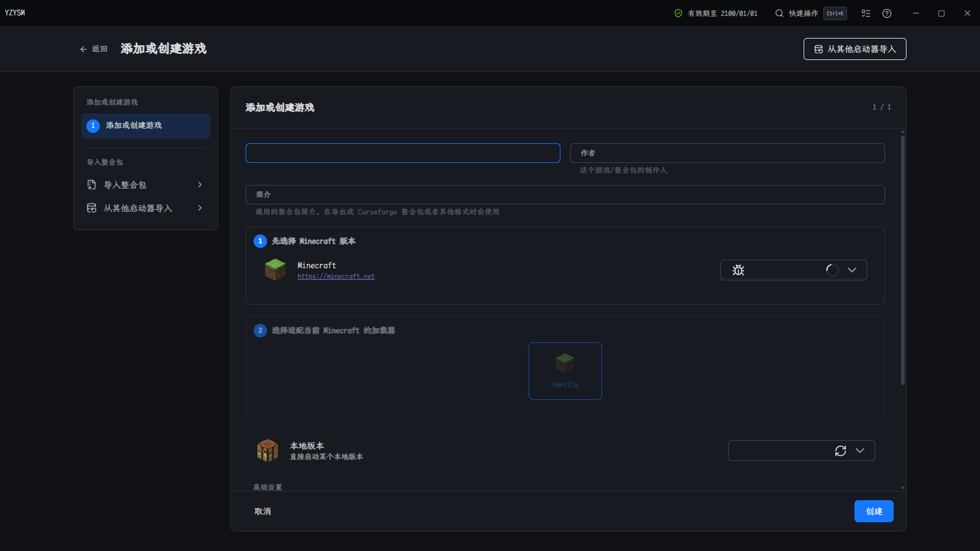This screenshot has width=980, height=551.
Task: Expand the local version dropdown
Action: (860, 451)
